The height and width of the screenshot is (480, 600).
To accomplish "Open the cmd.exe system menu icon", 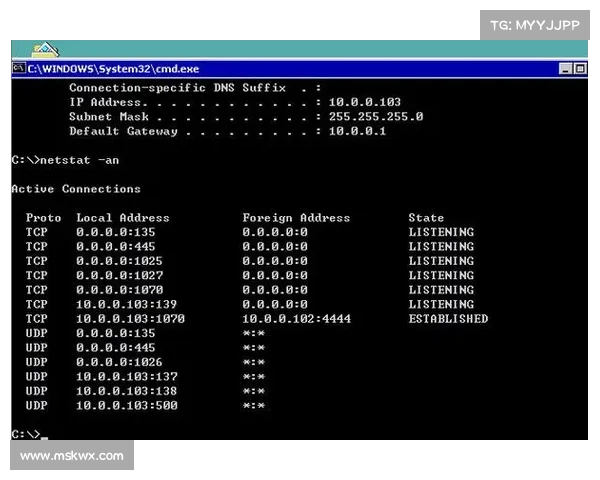I will (x=19, y=69).
